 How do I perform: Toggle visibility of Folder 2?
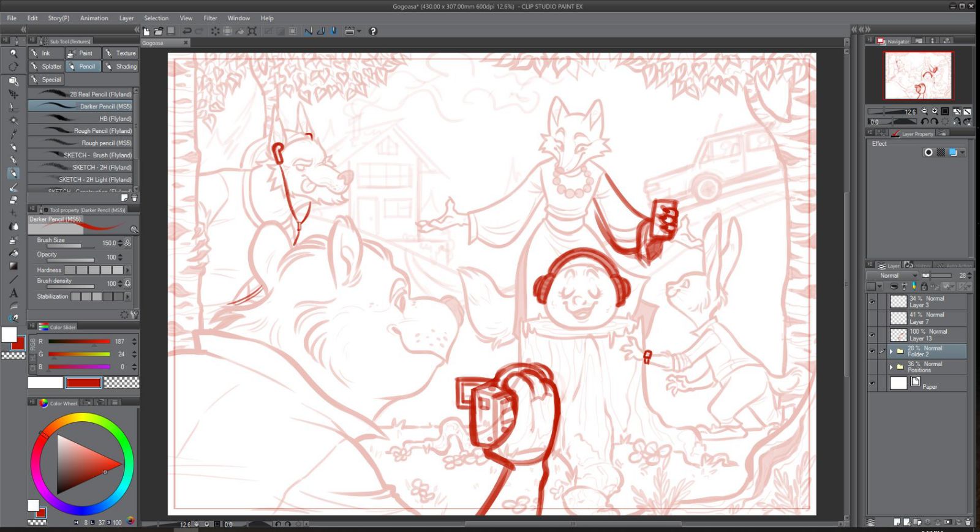872,351
